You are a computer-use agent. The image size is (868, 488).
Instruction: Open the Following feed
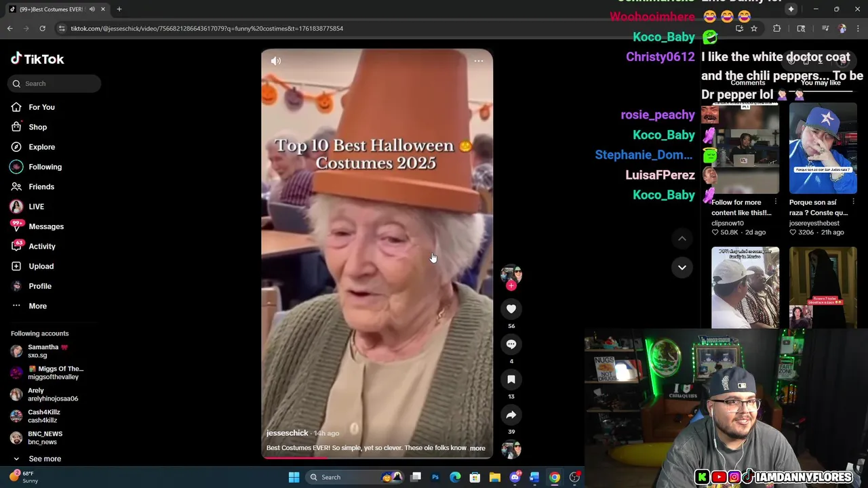click(x=35, y=167)
